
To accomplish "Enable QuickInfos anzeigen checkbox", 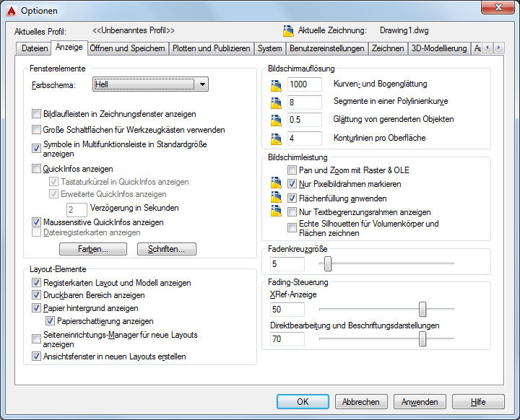I will coord(36,169).
